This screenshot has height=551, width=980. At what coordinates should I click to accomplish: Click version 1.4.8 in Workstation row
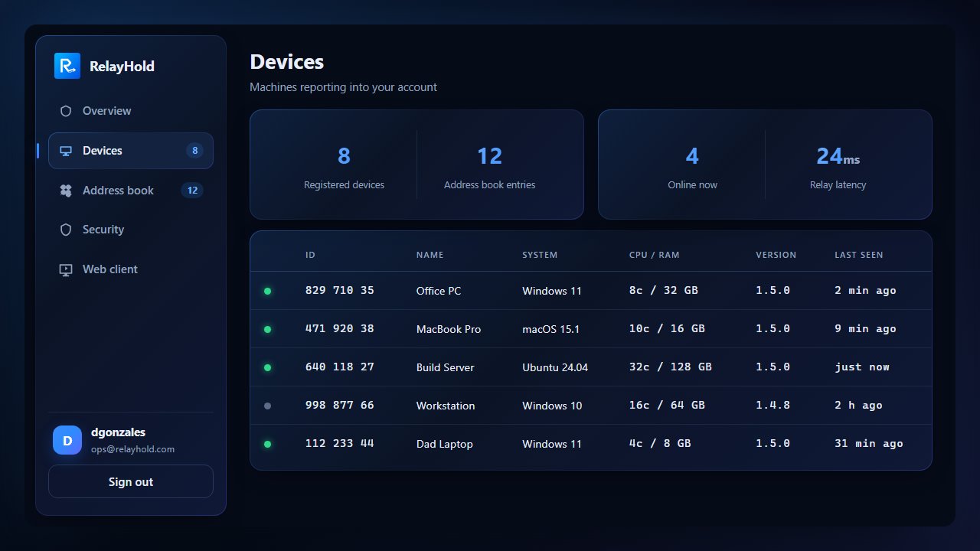tap(773, 406)
